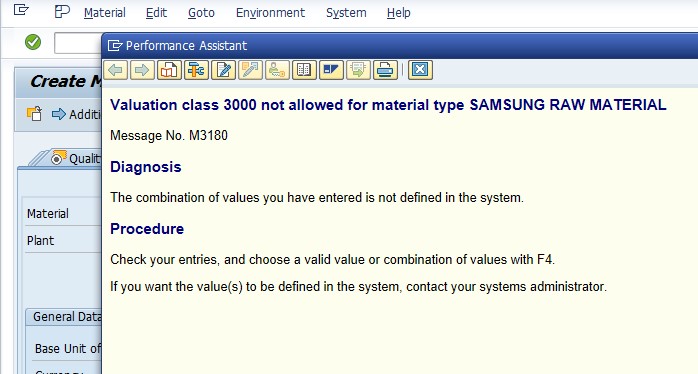Click the Edit Documentation pencil icon
Screen dimensions: 698x374
(223, 70)
